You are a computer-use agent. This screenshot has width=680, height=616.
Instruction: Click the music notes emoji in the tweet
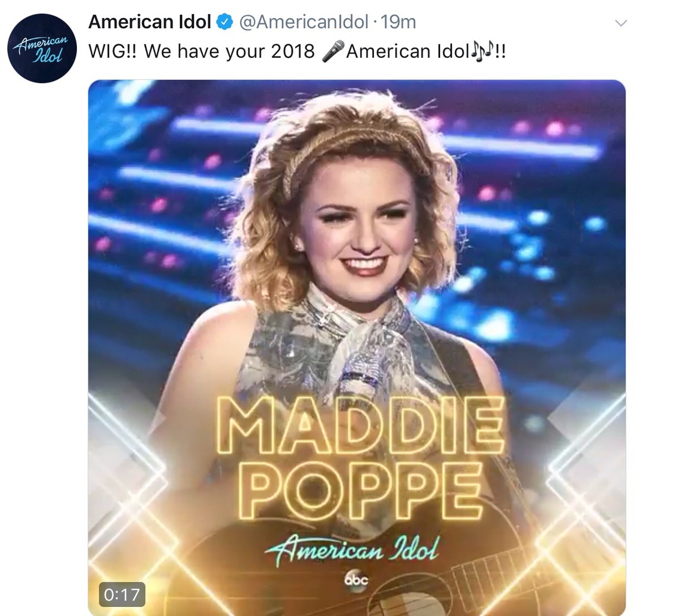[x=482, y=51]
